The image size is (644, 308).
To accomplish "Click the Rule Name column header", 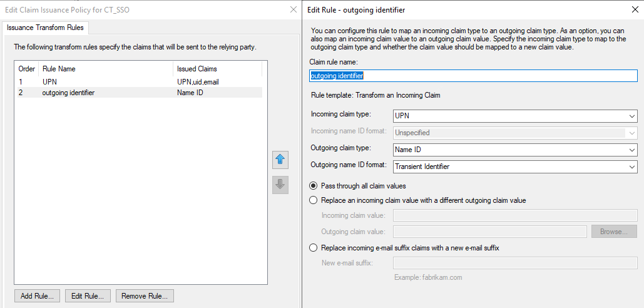I will point(106,69).
